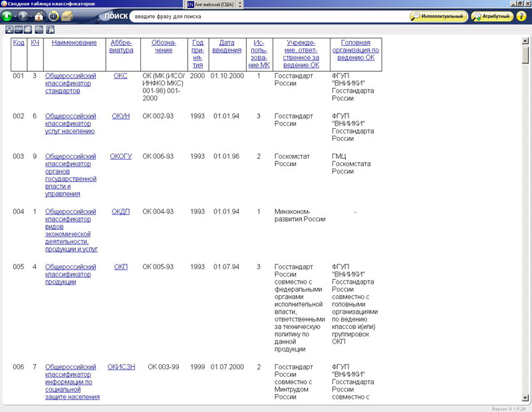Image resolution: width=532 pixels, height=412 pixels.
Task: Open the history clock icon
Action: [x=53, y=16]
